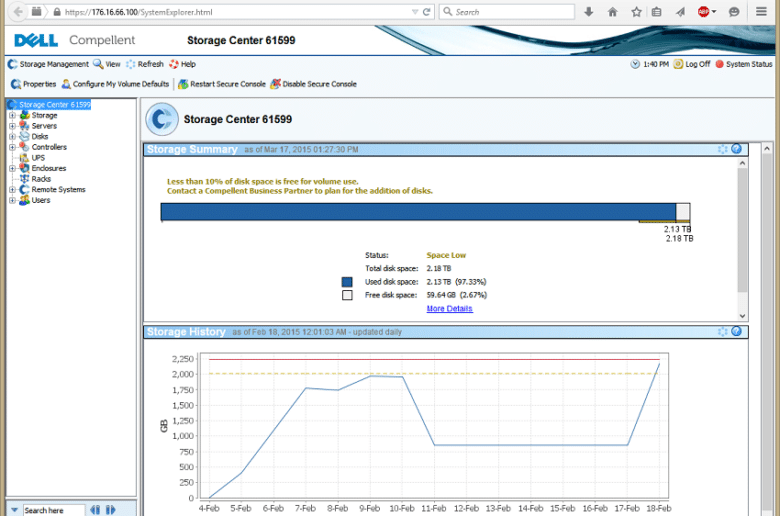The image size is (780, 516).
Task: Select the UPS tree label
Action: coord(38,158)
